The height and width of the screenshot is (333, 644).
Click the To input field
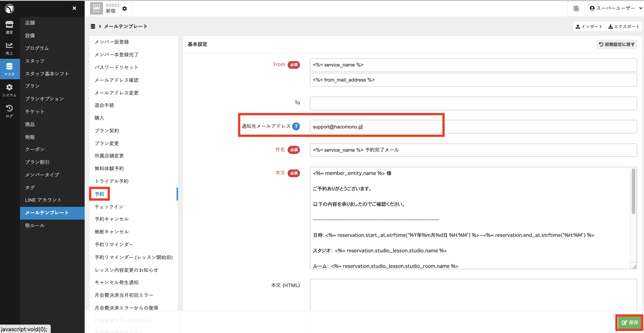point(473,103)
